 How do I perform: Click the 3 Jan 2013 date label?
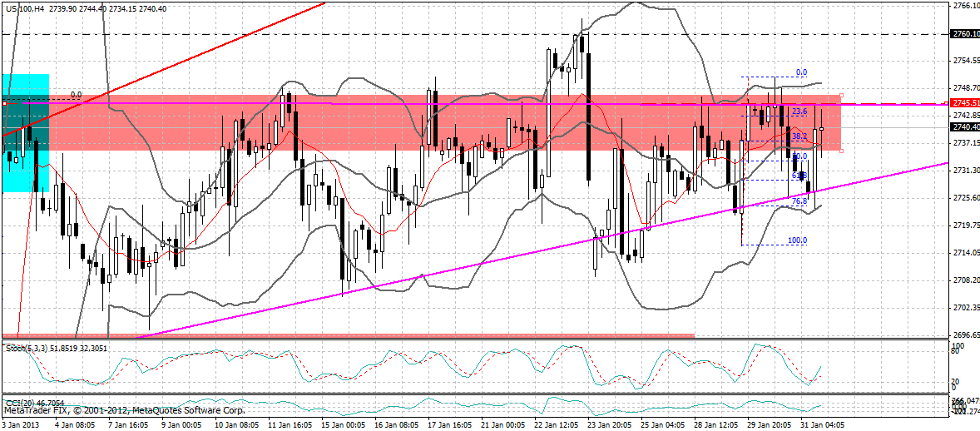22,424
